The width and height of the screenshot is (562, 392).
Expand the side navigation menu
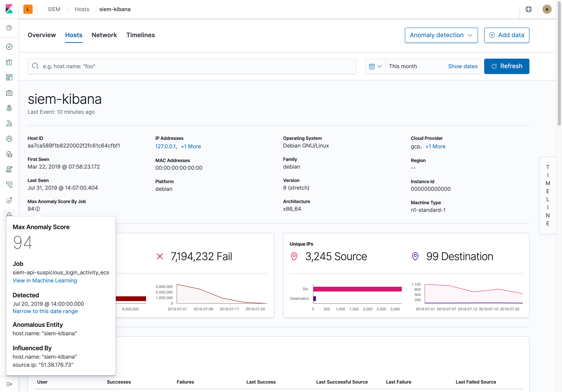tap(9, 384)
